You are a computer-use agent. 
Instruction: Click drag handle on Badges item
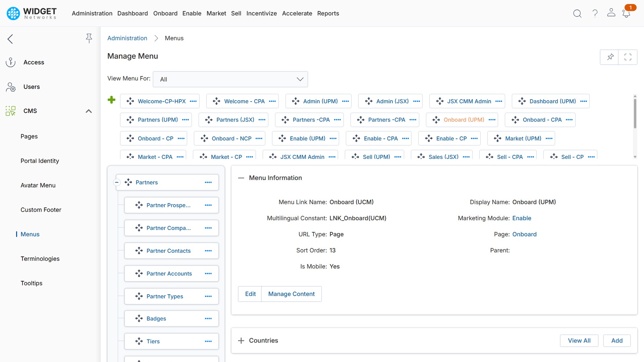point(139,318)
